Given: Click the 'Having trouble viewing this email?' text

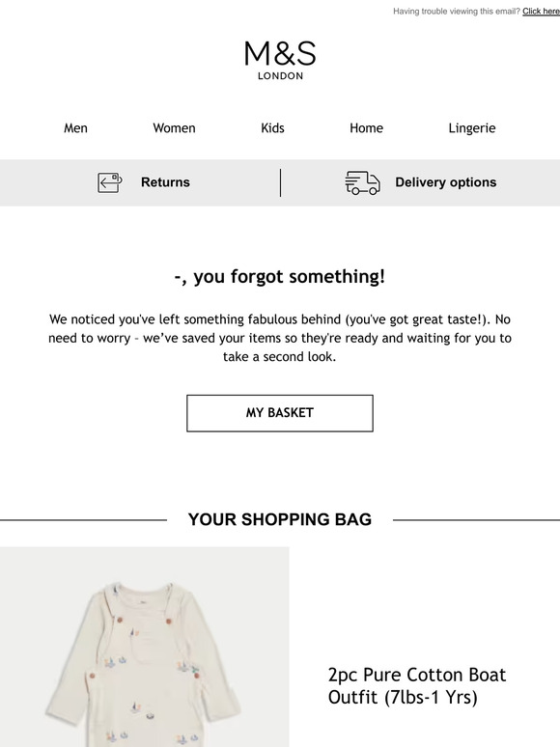Looking at the screenshot, I should pyautogui.click(x=457, y=11).
